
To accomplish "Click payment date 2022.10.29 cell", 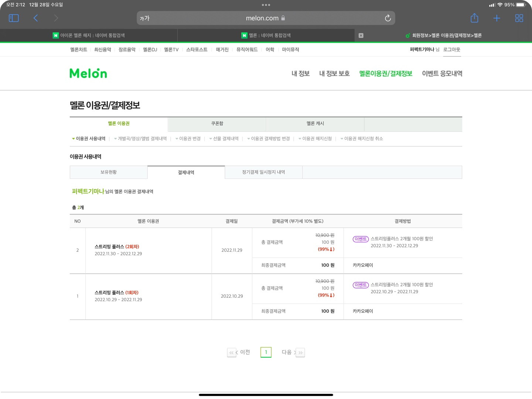I will pos(232,296).
